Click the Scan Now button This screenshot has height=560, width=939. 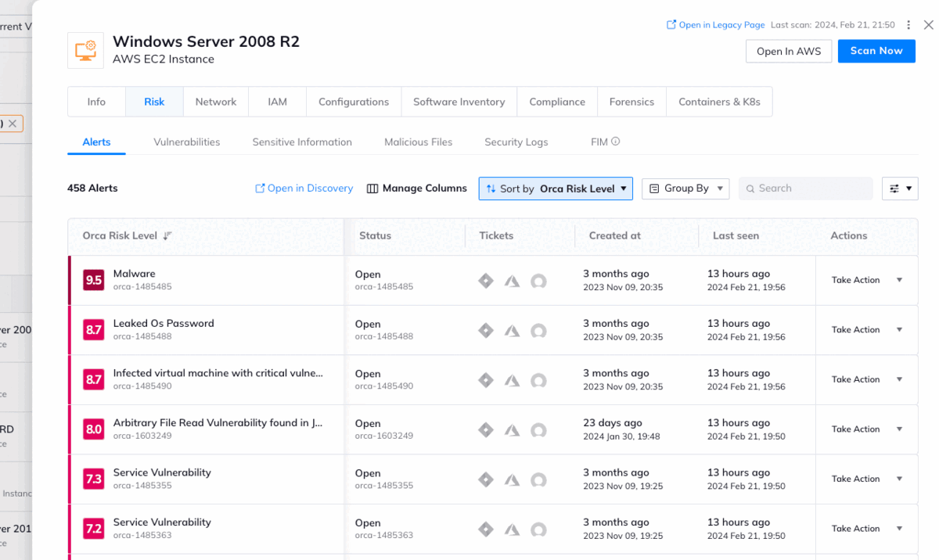tap(876, 51)
